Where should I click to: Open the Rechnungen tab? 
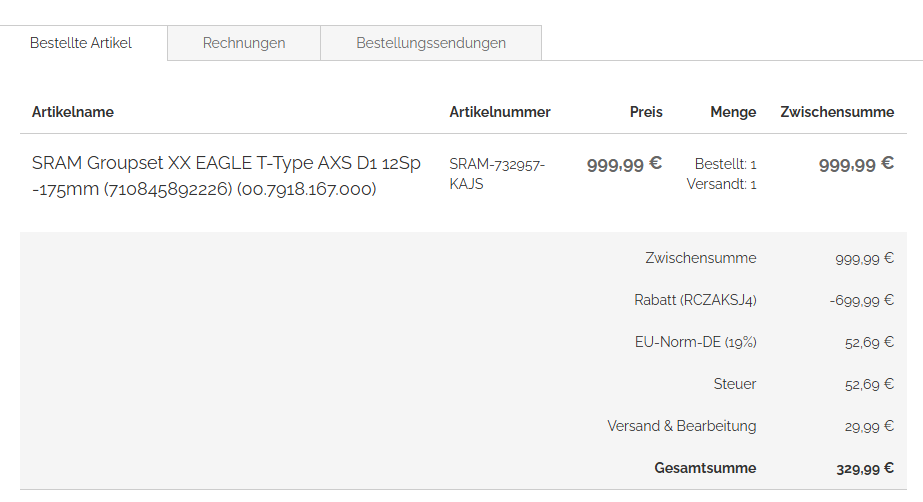click(x=244, y=43)
